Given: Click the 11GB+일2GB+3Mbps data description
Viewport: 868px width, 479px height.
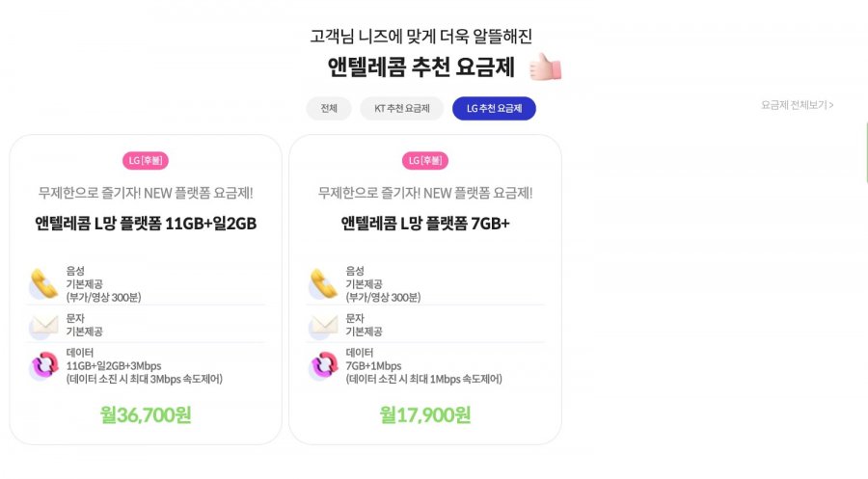Looking at the screenshot, I should 114,366.
